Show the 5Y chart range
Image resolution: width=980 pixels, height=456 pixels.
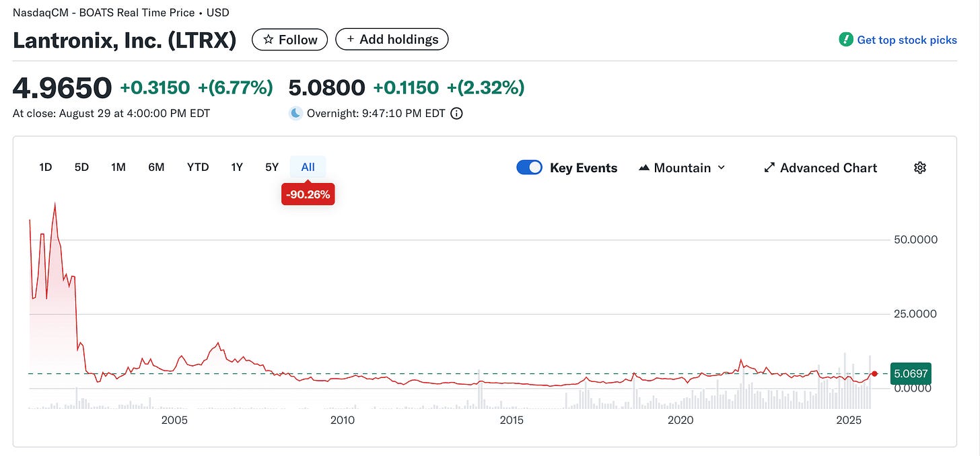coord(272,167)
